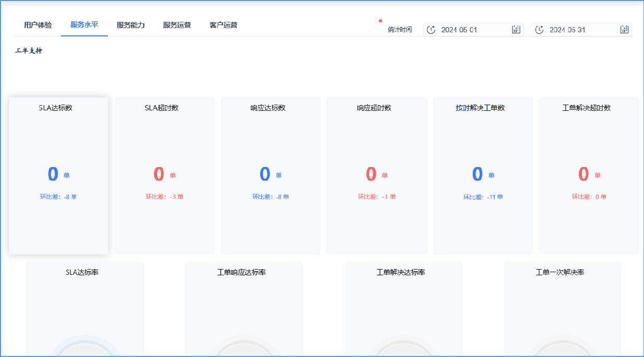Screen dimensions: 644x357
Task: Open calendar picker for end date 2024 05 31
Action: point(625,30)
